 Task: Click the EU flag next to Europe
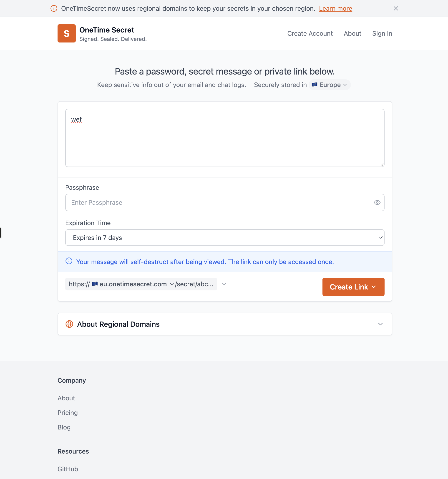(x=315, y=85)
